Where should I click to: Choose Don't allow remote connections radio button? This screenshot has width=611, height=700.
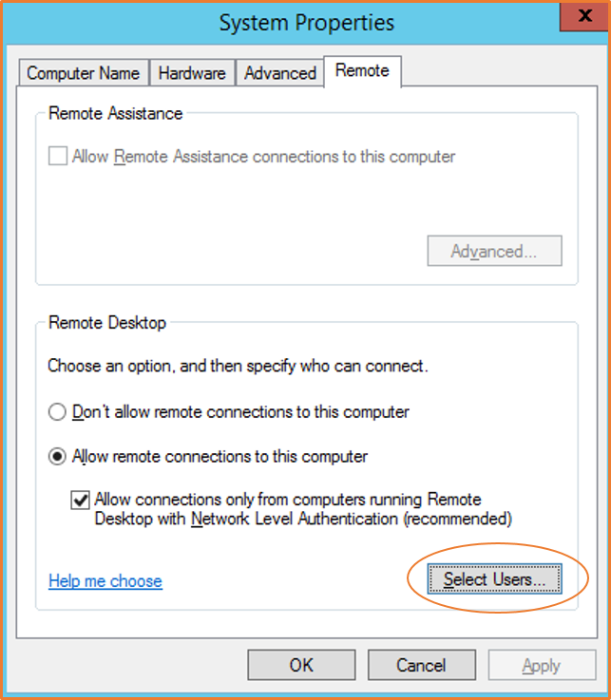tap(57, 412)
